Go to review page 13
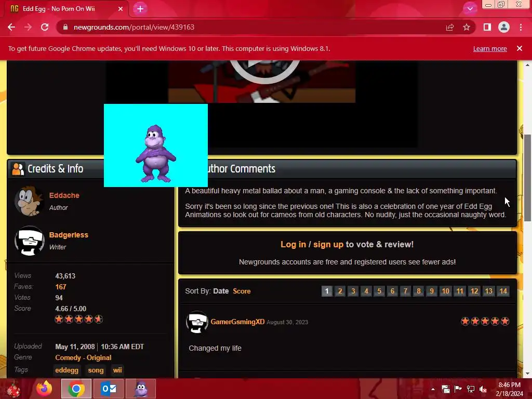532x399 pixels. pos(488,291)
